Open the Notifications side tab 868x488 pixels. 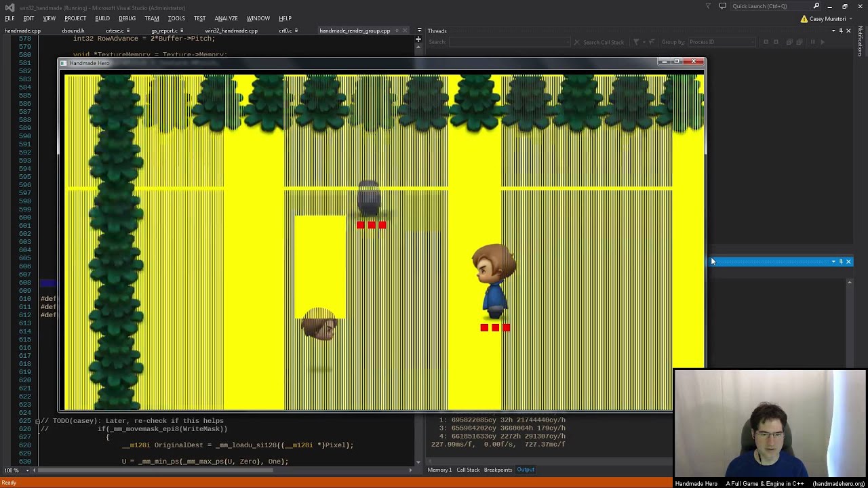(x=861, y=41)
